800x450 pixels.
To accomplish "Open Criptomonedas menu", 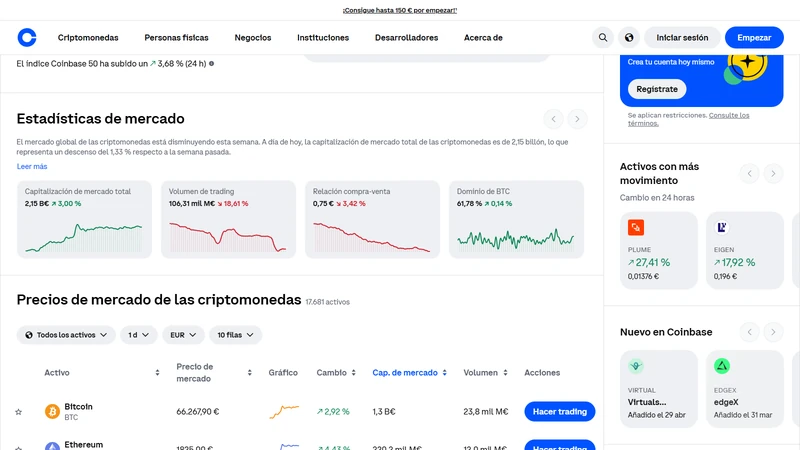I will click(x=88, y=38).
